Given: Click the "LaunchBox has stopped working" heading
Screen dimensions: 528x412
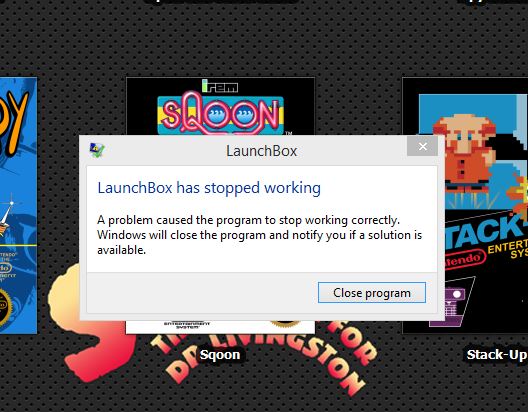Looking at the screenshot, I should [x=209, y=188].
